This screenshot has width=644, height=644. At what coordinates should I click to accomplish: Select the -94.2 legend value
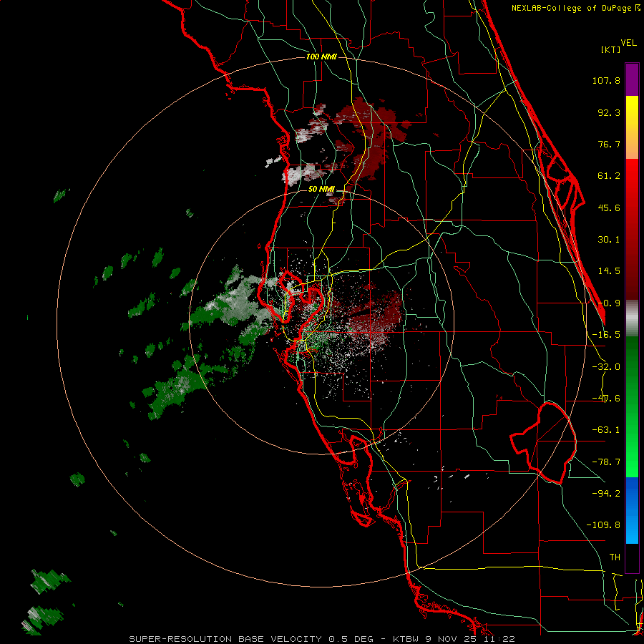[x=606, y=493]
